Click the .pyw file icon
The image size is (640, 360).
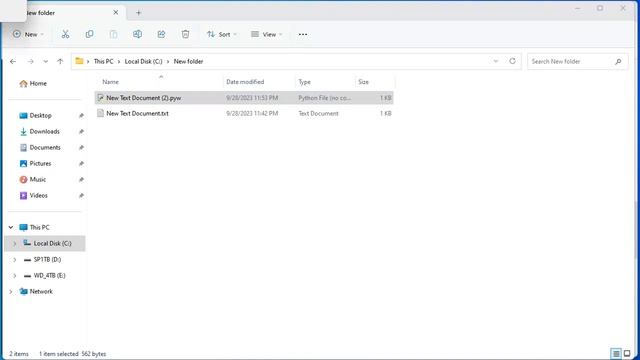(x=100, y=98)
